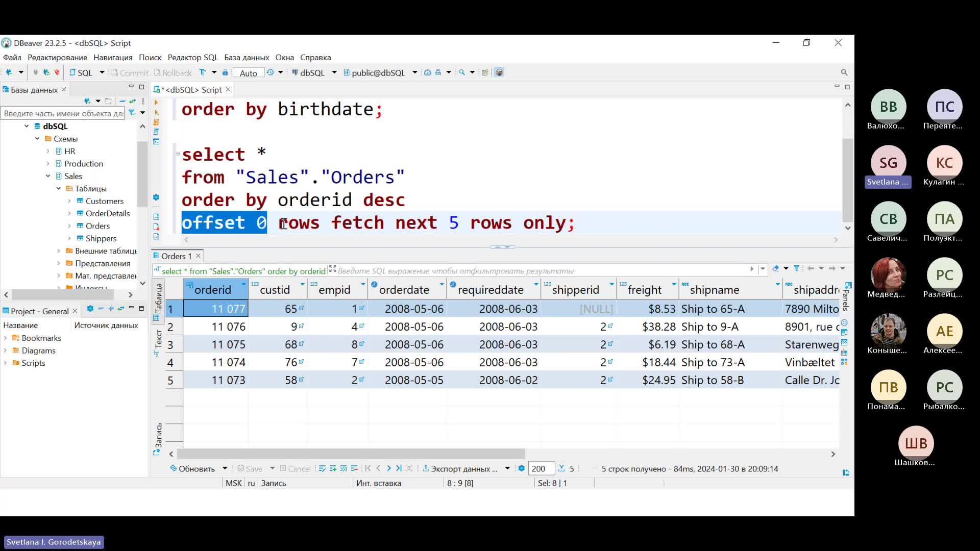Click the Экспорт данных button
The width and height of the screenshot is (980, 551).
(x=460, y=469)
